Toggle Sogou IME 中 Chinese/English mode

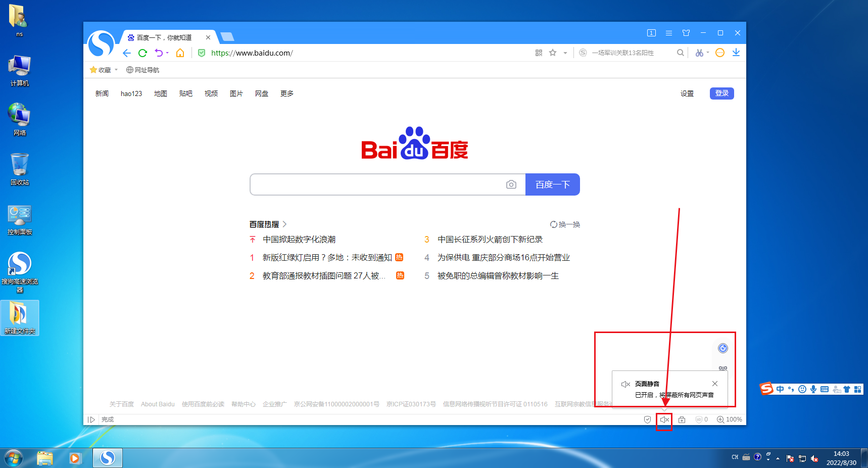click(x=780, y=389)
